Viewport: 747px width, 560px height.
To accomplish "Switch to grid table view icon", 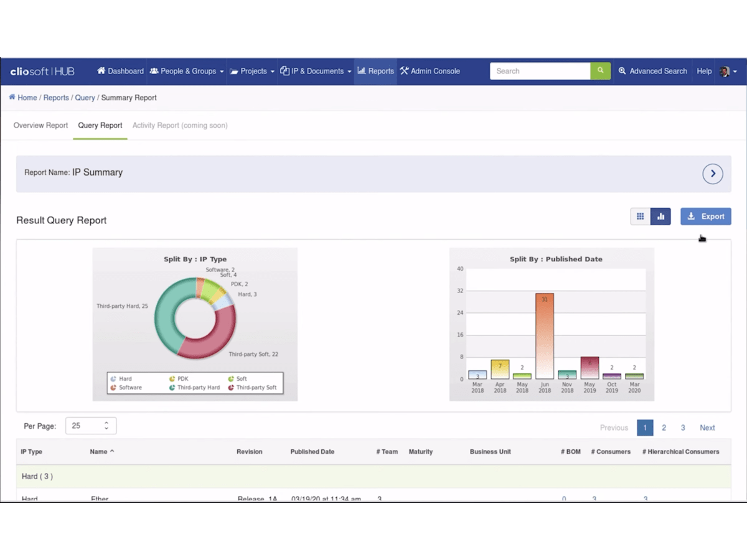I will [x=640, y=217].
